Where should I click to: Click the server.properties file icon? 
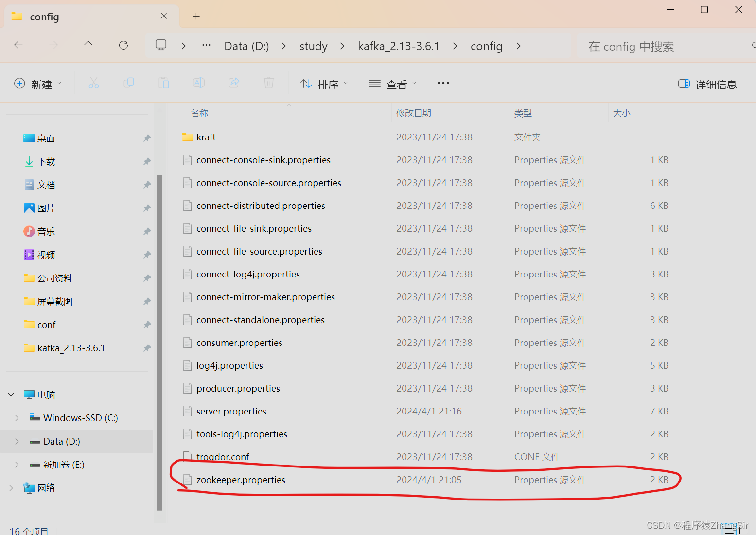pyautogui.click(x=187, y=412)
